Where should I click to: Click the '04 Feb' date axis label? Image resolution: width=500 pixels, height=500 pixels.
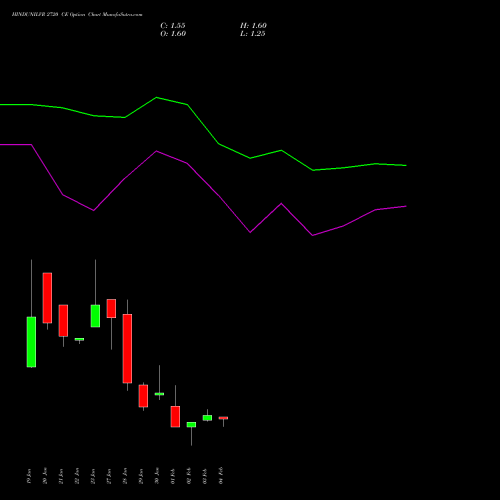(221, 476)
